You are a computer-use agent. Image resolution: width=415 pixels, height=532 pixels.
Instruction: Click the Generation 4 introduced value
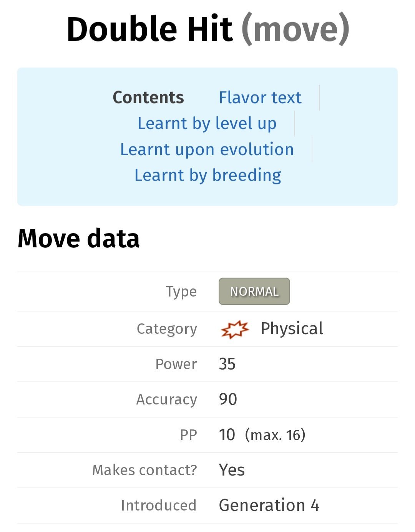click(269, 505)
